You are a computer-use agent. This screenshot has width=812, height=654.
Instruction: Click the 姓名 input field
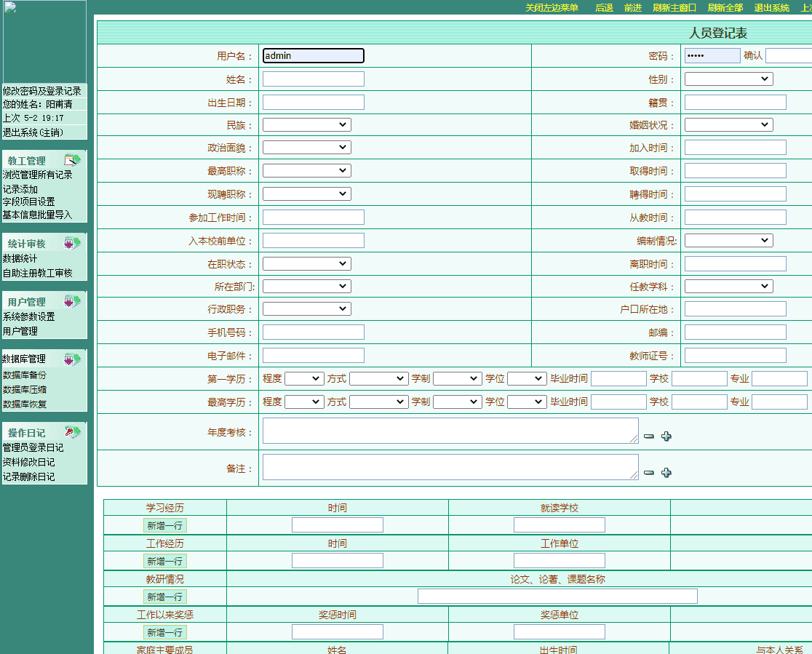coord(313,79)
